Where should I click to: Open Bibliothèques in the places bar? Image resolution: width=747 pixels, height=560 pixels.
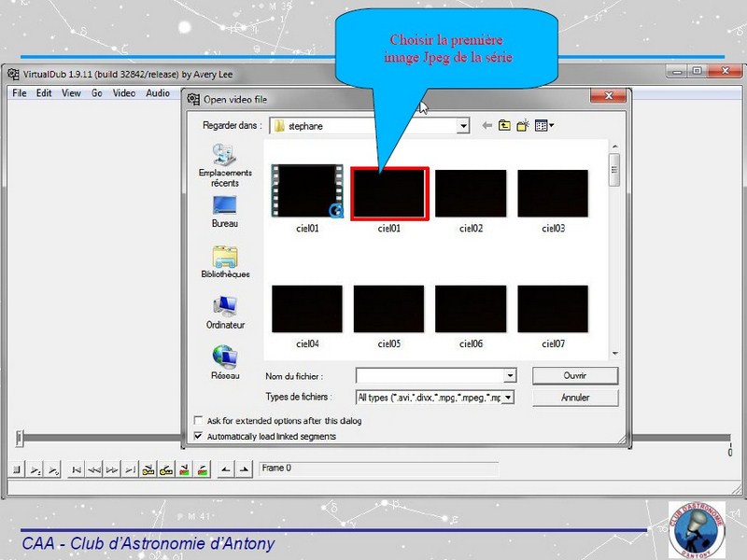point(225,262)
